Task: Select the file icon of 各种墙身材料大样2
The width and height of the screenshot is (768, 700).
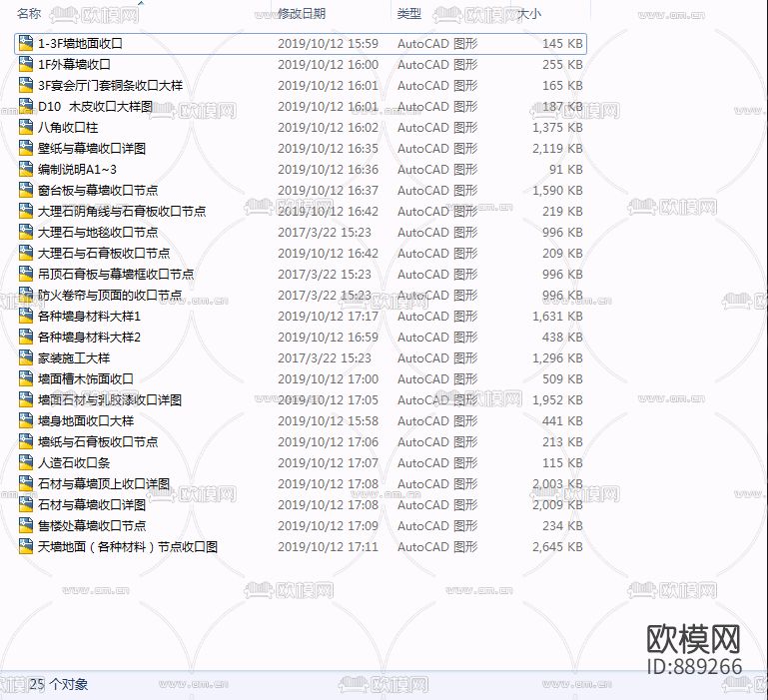Action: (26, 338)
